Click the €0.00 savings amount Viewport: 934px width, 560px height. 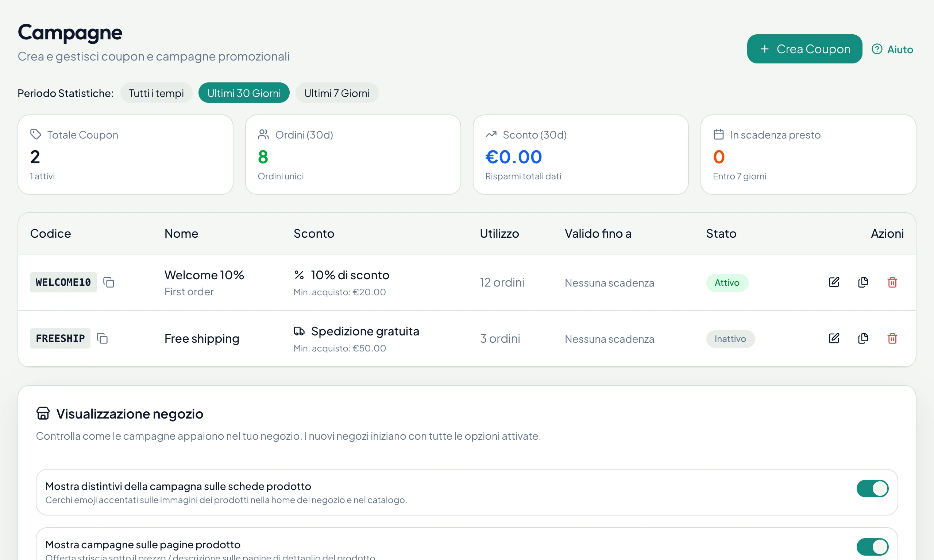513,157
